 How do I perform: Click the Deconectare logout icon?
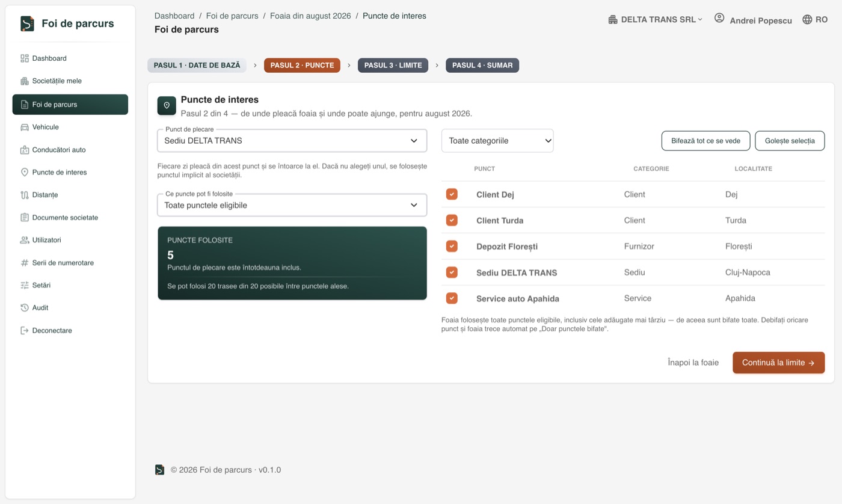click(x=25, y=331)
